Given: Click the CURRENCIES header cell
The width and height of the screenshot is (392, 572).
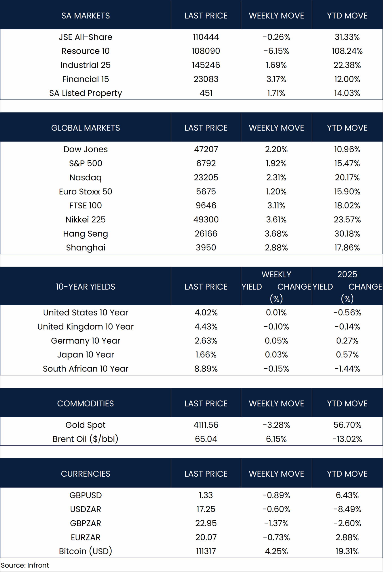Looking at the screenshot, I should 85,474.
